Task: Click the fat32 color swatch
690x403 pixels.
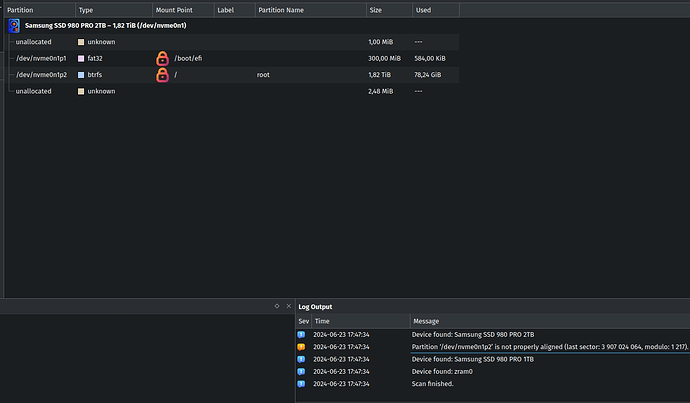Action: [x=81, y=59]
